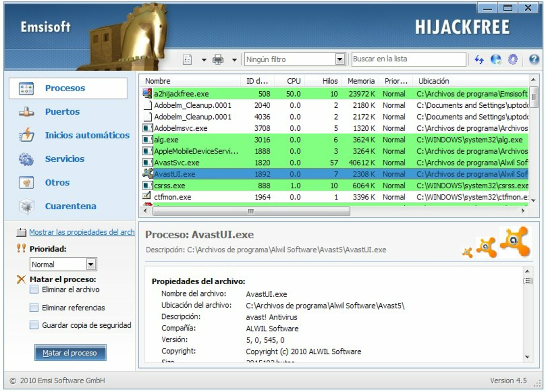This screenshot has width=546, height=392.
Task: Sort by the CPU column header
Action: point(290,81)
